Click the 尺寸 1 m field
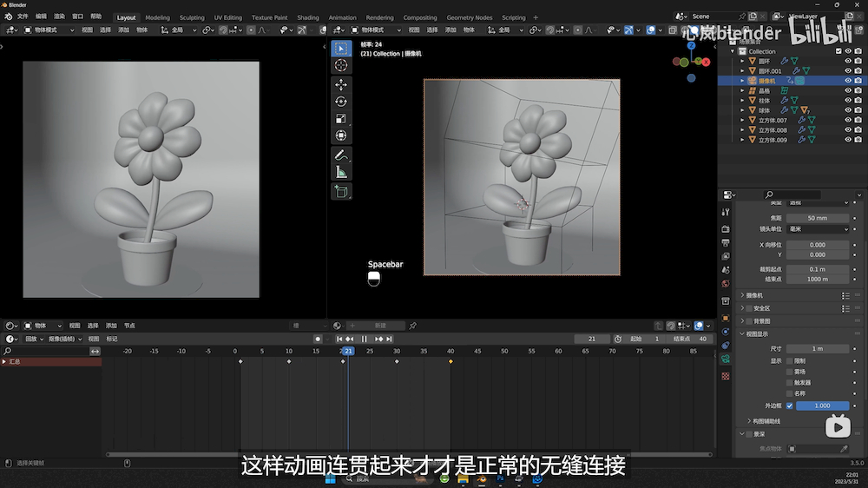Screen dimensions: 868x488 [x=818, y=349]
